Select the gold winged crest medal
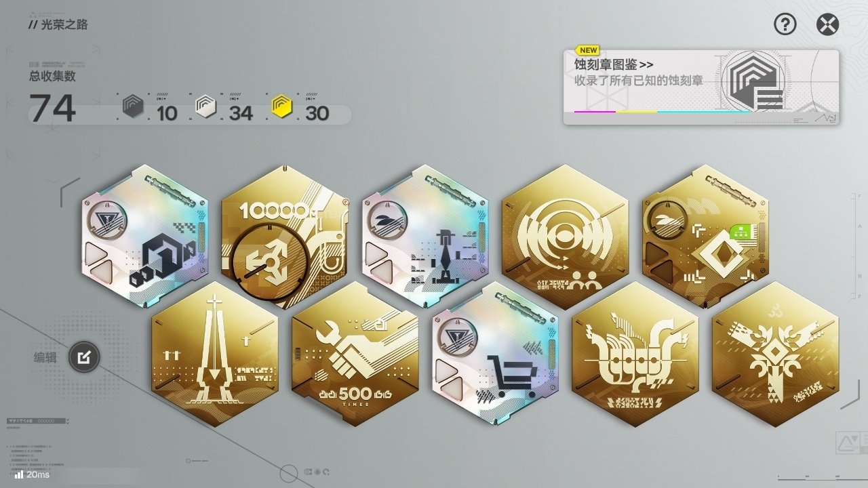868x488 pixels. 776,354
